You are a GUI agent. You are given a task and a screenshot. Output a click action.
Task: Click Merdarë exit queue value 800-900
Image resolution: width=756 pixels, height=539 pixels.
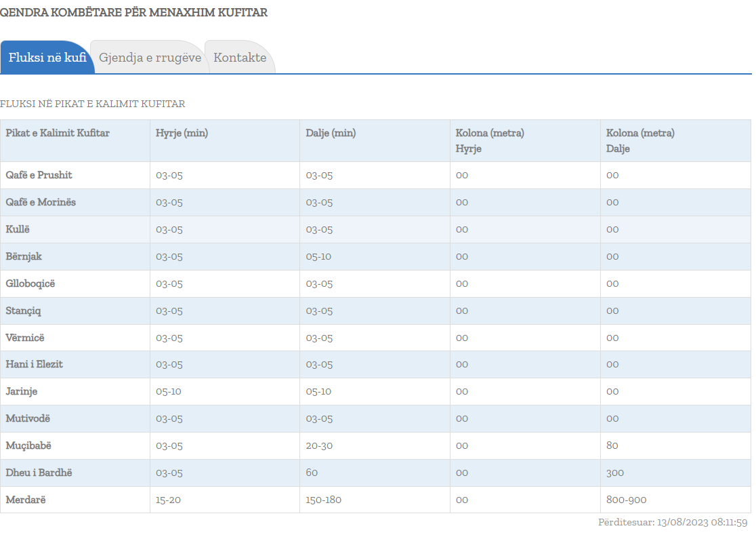pyautogui.click(x=626, y=500)
